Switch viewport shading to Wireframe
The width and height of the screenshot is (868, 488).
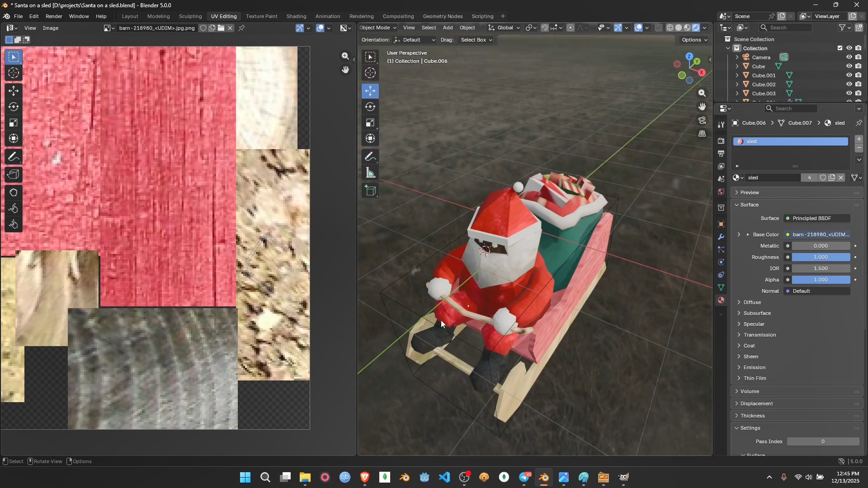pos(670,28)
